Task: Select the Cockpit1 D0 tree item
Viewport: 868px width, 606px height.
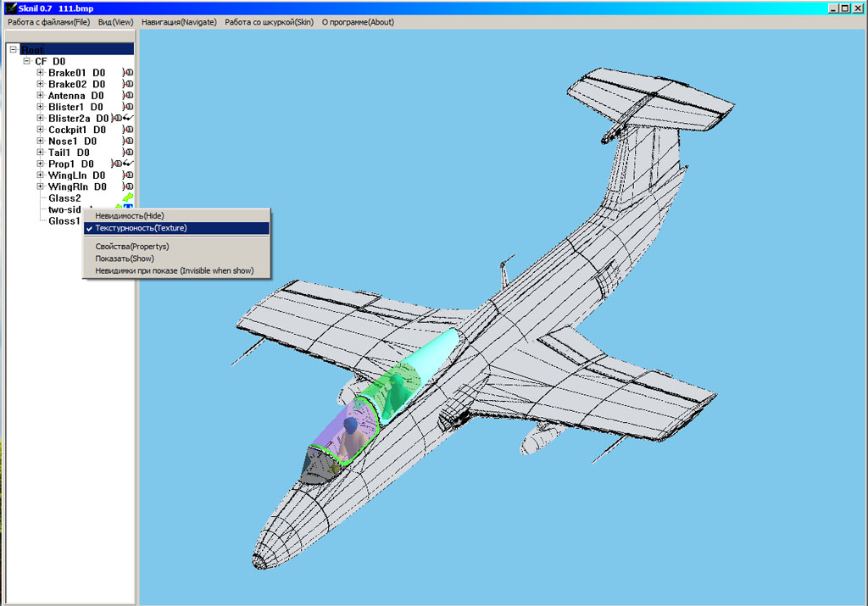Action: [x=77, y=130]
